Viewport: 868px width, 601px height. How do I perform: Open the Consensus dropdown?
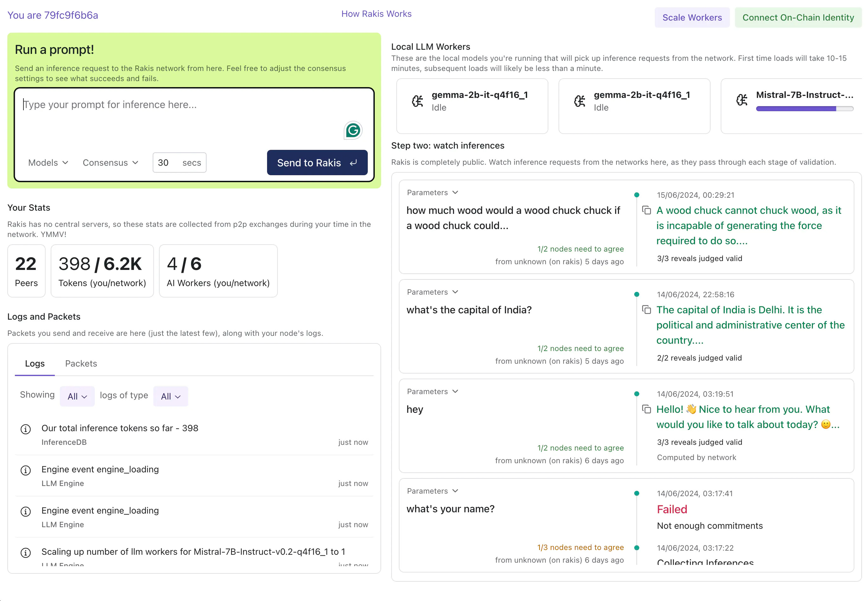[110, 163]
